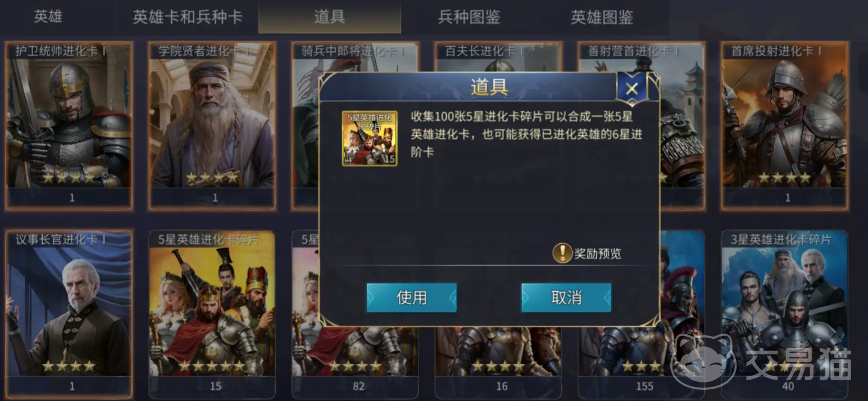The width and height of the screenshot is (868, 401).
Task: Select the 议事长官进化卡 card
Action: (x=69, y=313)
